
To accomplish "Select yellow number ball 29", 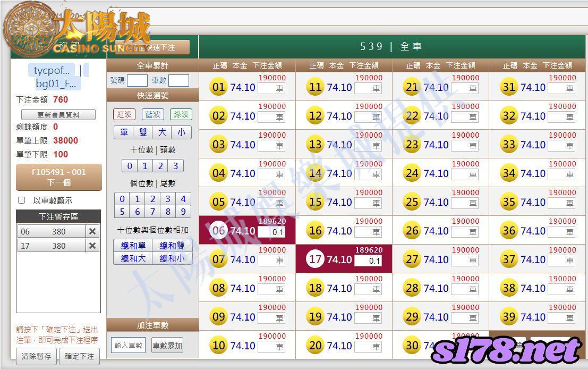I will (x=412, y=317).
